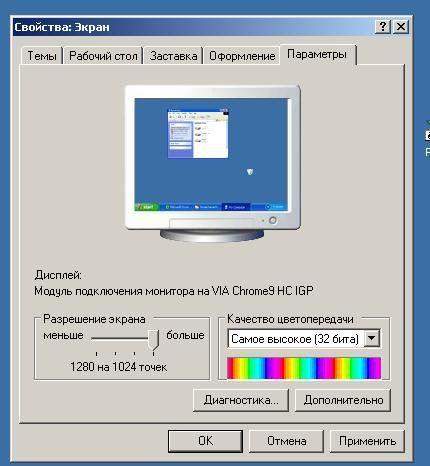Click the 'меньше' slider label
Screen dimensions: 430x466
pyautogui.click(x=63, y=335)
